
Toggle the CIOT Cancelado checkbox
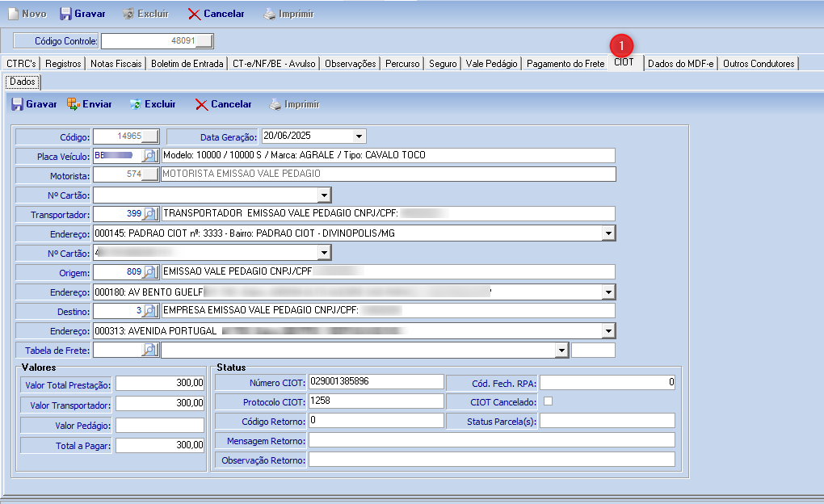549,401
